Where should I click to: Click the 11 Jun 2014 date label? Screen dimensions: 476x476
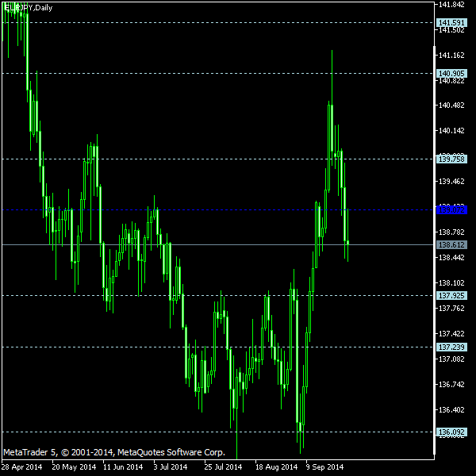[x=123, y=467]
